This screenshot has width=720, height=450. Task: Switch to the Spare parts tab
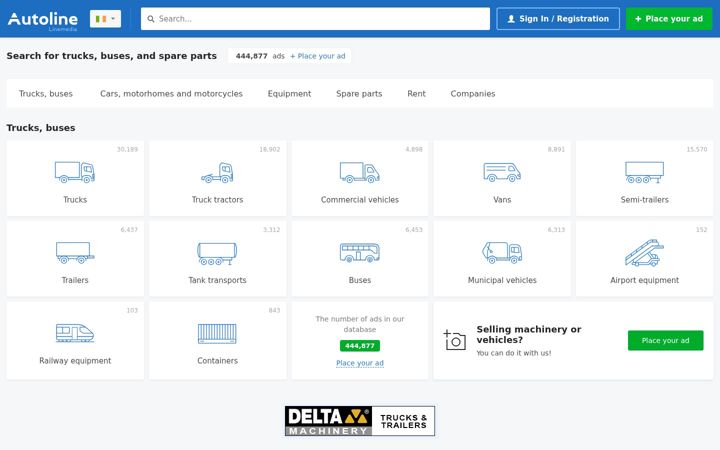pyautogui.click(x=359, y=94)
